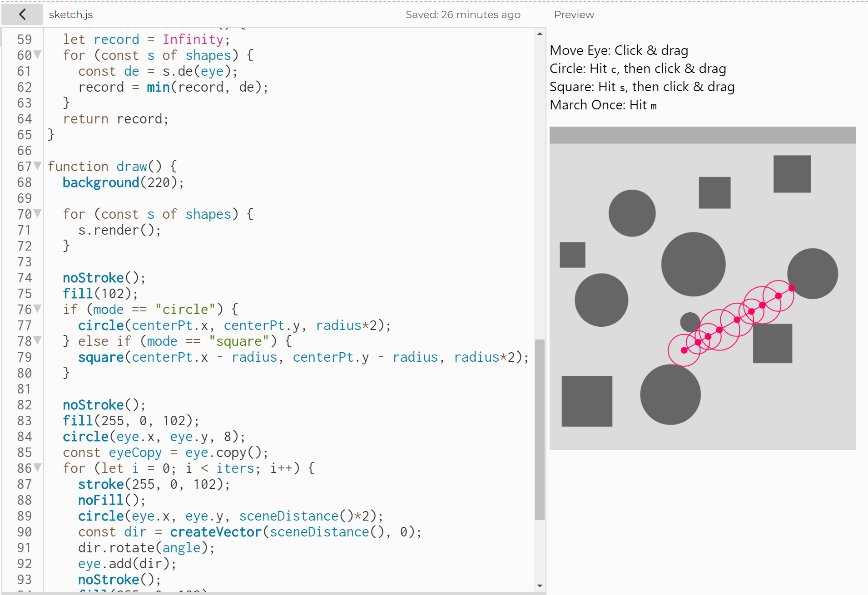Collapse the for loop at line 60
868x595 pixels.
click(x=38, y=54)
